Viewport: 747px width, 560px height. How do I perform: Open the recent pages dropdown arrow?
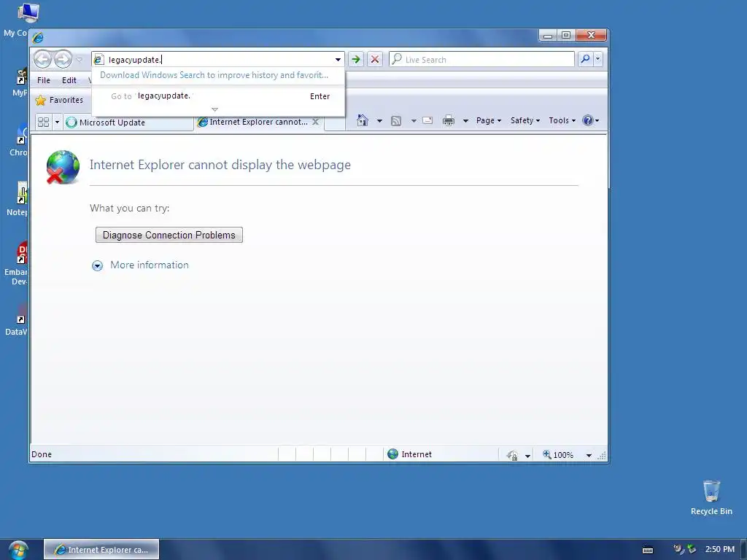click(x=80, y=60)
